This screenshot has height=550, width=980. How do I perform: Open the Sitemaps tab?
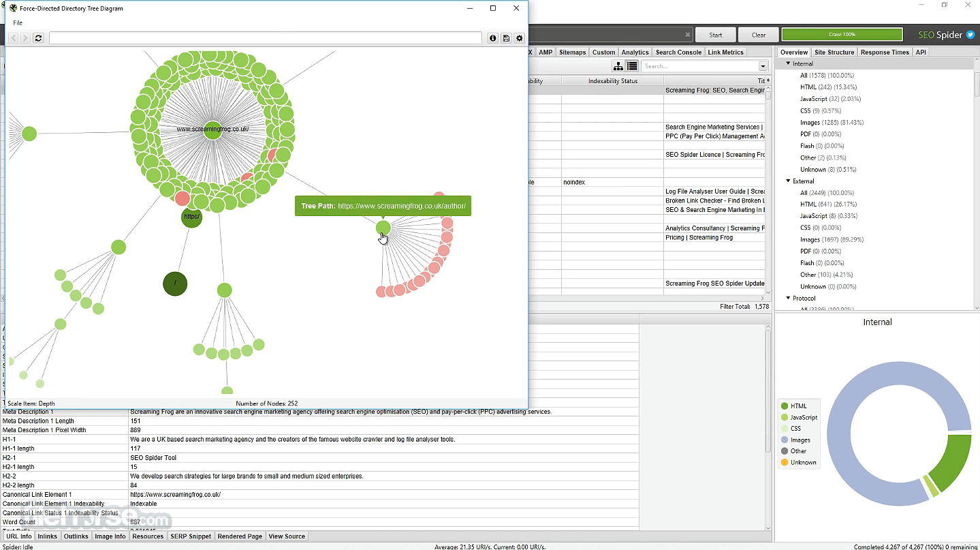(x=572, y=52)
